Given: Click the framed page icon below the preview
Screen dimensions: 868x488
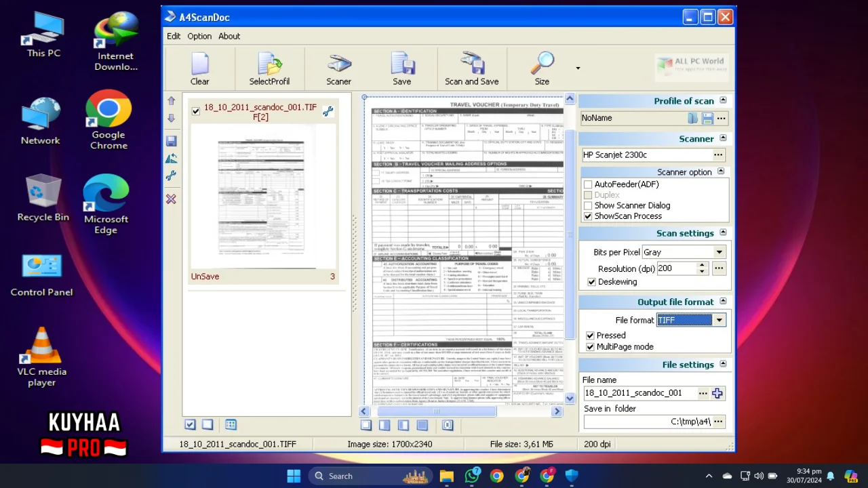Looking at the screenshot, I should [448, 425].
